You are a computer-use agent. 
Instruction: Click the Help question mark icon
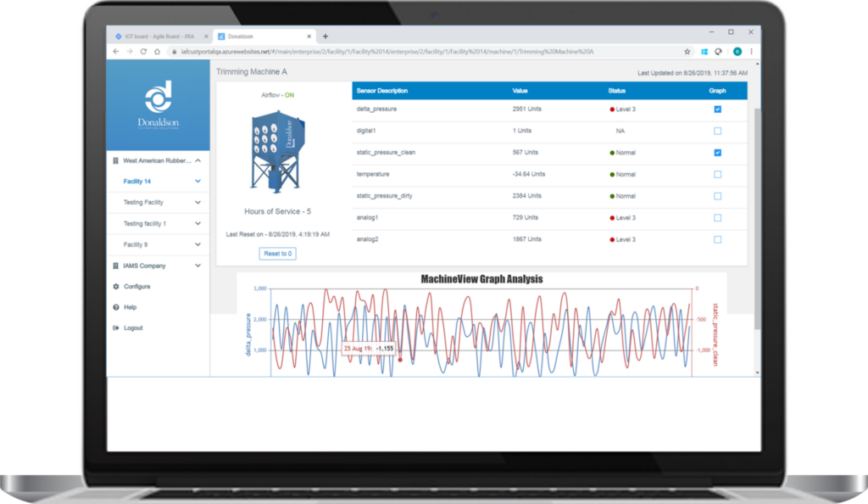click(116, 307)
